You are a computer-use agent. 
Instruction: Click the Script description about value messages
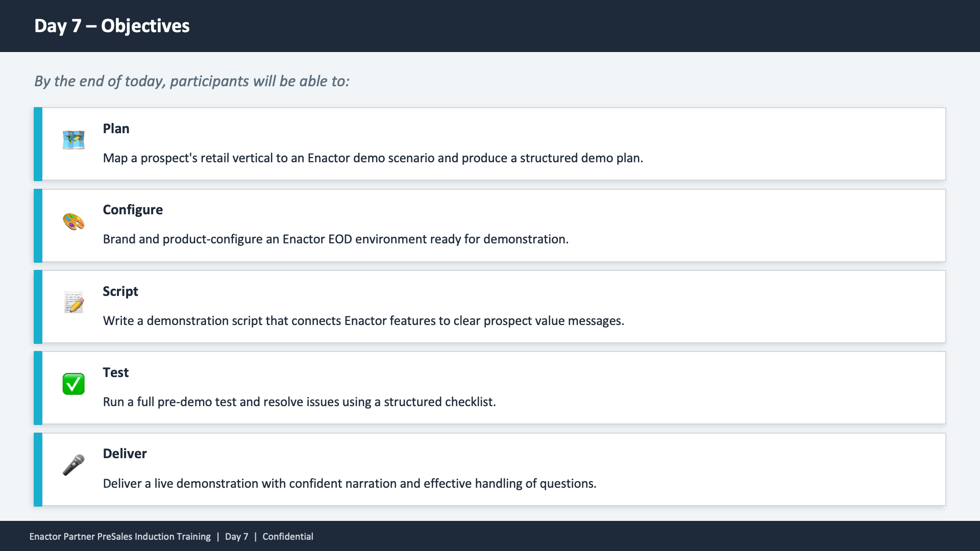pos(363,321)
